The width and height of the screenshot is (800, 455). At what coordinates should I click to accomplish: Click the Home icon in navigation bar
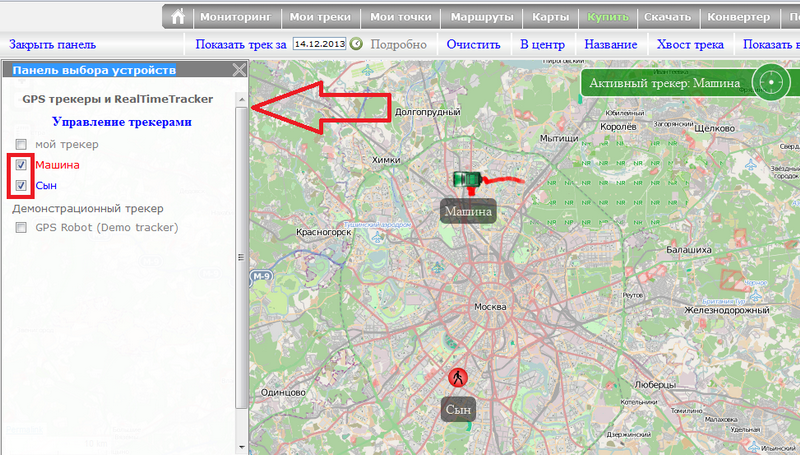[x=177, y=17]
